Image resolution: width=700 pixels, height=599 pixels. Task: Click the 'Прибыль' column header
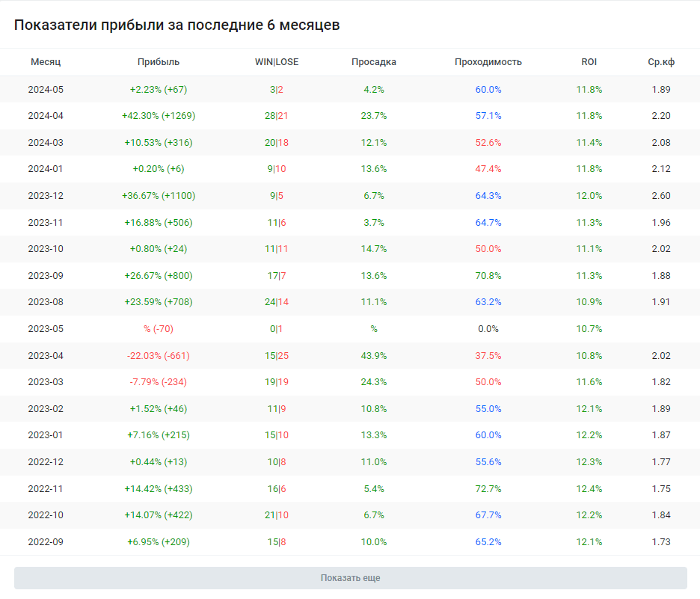click(x=159, y=62)
